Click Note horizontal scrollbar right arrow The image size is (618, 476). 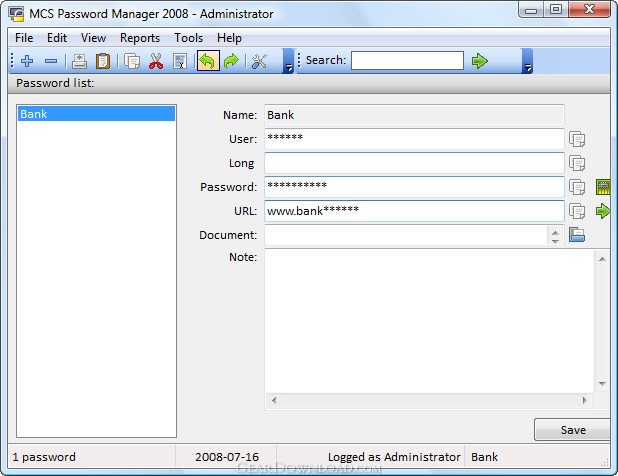(x=584, y=400)
